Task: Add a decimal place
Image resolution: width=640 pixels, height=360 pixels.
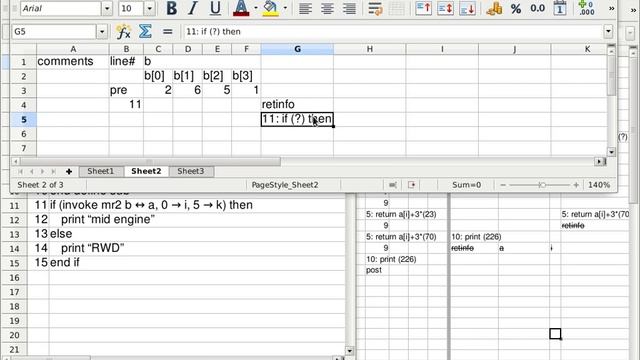Action: [586, 9]
